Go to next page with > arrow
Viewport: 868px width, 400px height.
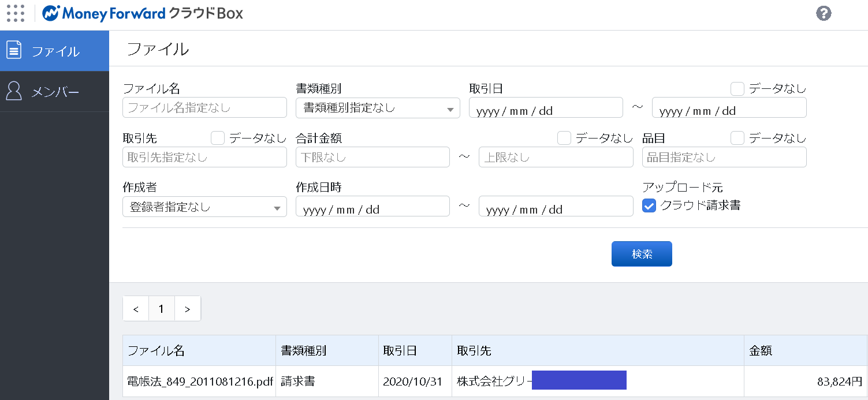(x=187, y=309)
